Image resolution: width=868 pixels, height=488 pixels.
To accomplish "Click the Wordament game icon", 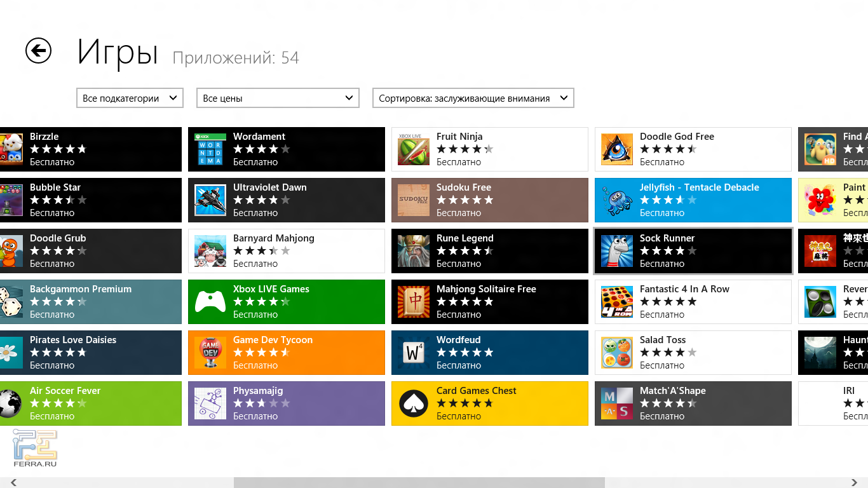I will pos(210,149).
